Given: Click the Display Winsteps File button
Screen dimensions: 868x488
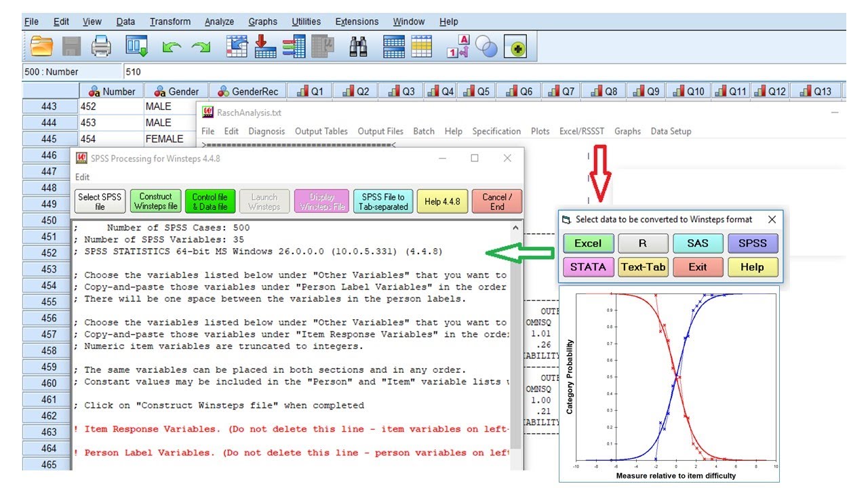Looking at the screenshot, I should coord(321,201).
